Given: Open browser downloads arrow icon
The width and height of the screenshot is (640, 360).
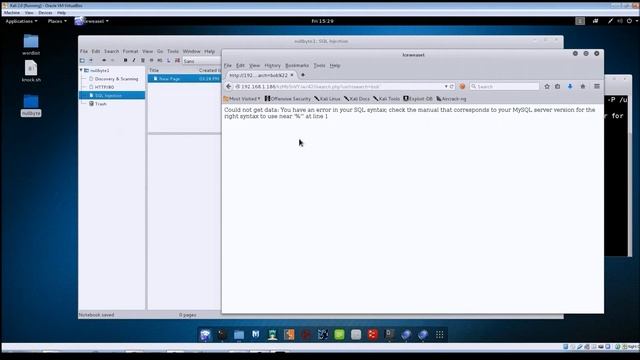Looking at the screenshot, I should coord(570,87).
